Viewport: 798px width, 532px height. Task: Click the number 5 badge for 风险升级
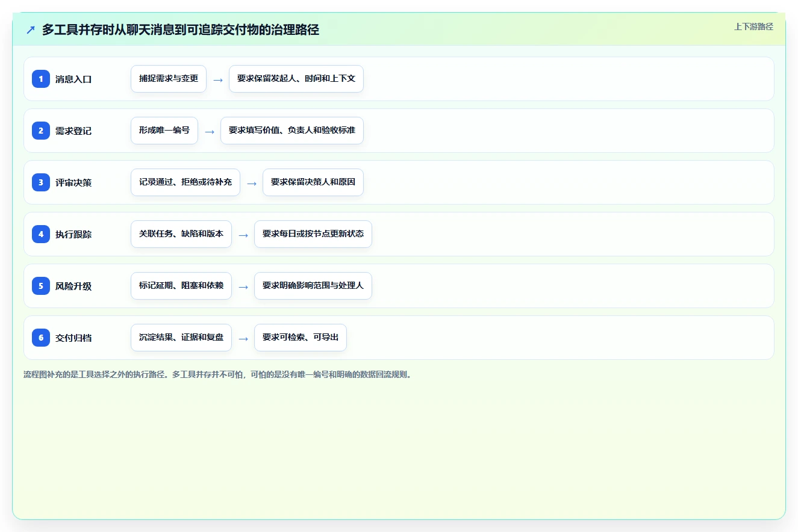tap(41, 285)
